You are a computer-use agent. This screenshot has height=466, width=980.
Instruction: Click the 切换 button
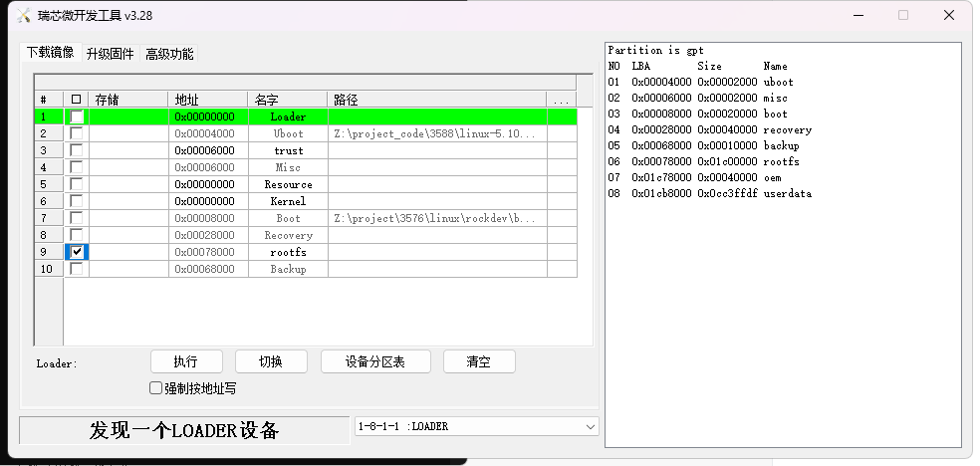click(x=271, y=361)
